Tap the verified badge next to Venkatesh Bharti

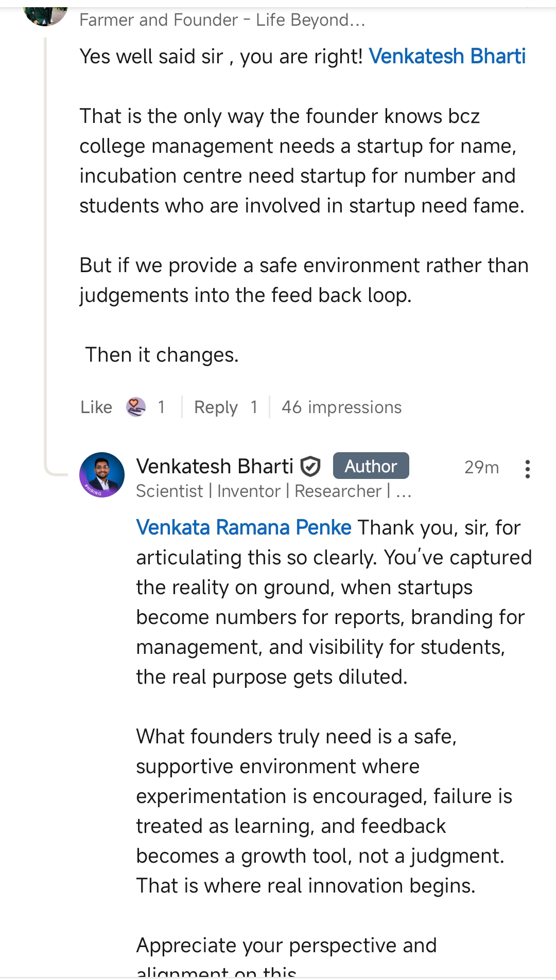click(310, 467)
